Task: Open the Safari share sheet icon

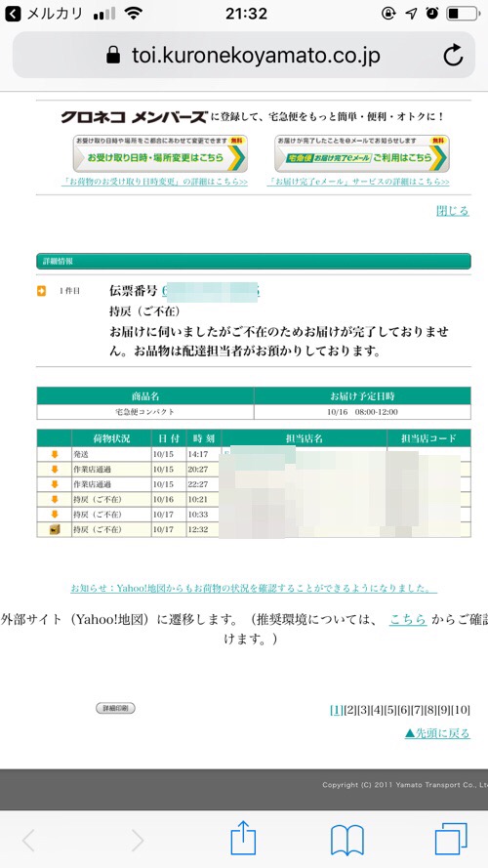Action: (243, 839)
